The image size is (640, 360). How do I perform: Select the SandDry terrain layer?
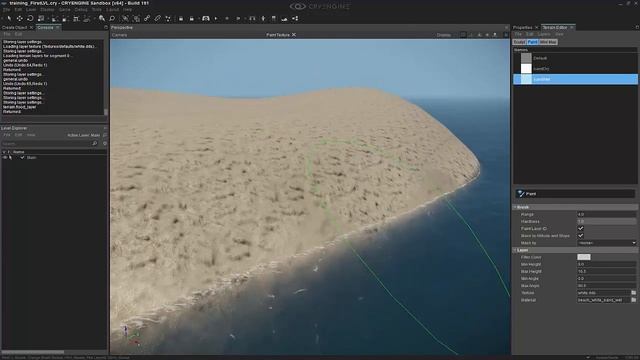coord(575,69)
